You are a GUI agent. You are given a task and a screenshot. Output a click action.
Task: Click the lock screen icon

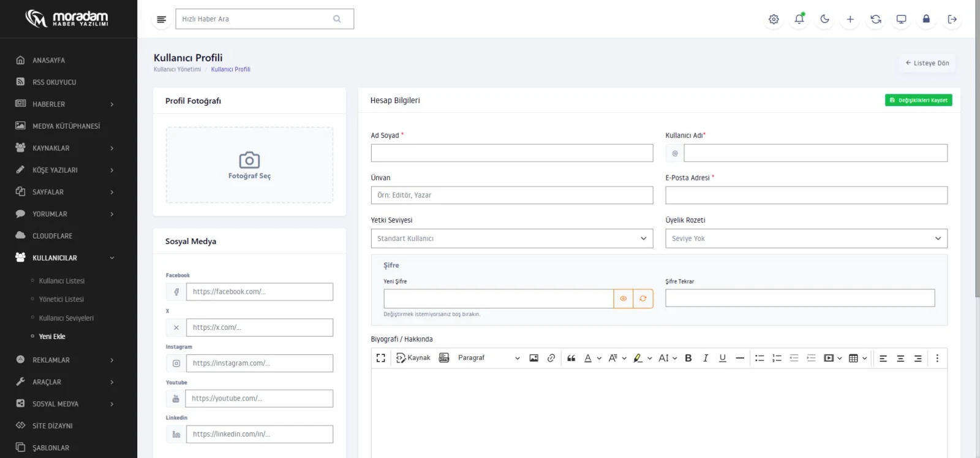pos(926,19)
